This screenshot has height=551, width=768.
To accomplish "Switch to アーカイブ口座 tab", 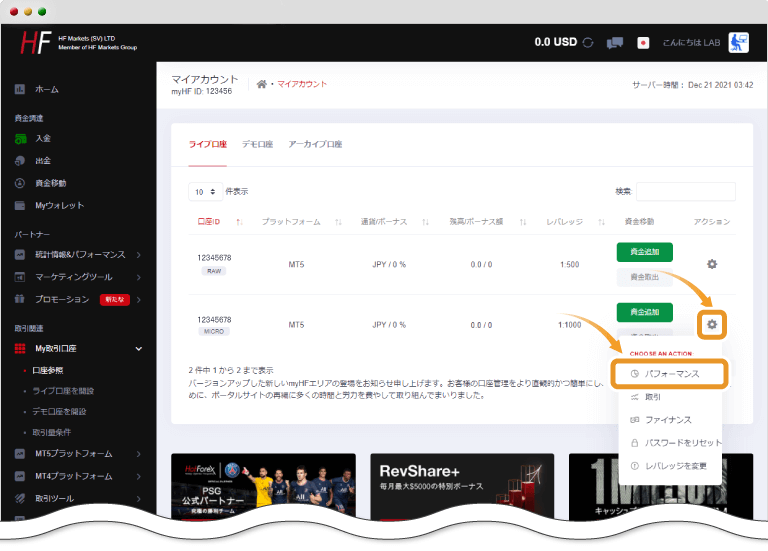I will point(315,145).
